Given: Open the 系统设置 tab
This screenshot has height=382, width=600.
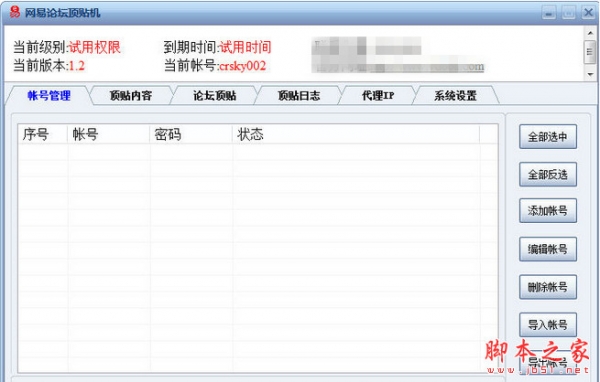Looking at the screenshot, I should [455, 96].
